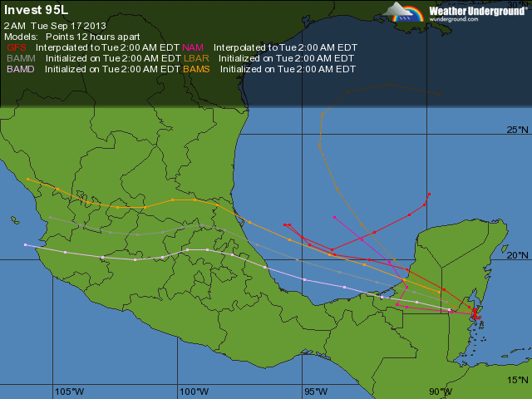532x399 pixels.
Task: Click the westernmost point of the purple BAMD track
Action: pos(26,244)
